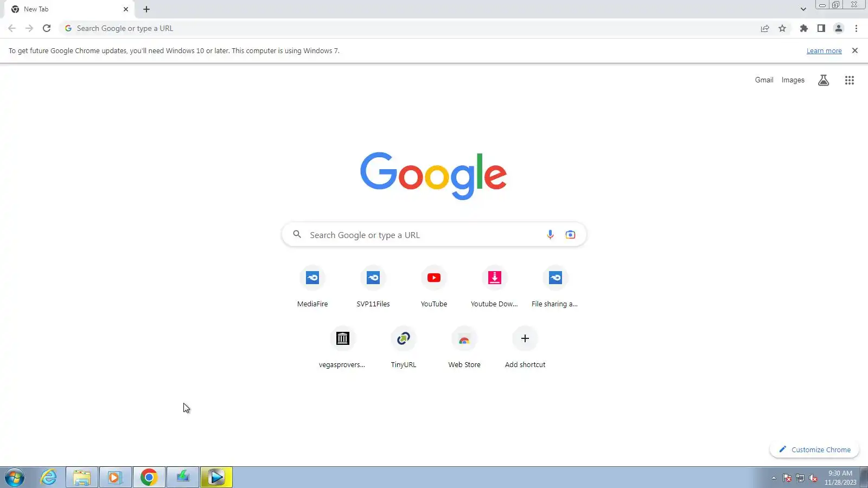Open the Extensions puzzle icon
Screen dimensions: 868x488
pyautogui.click(x=804, y=28)
